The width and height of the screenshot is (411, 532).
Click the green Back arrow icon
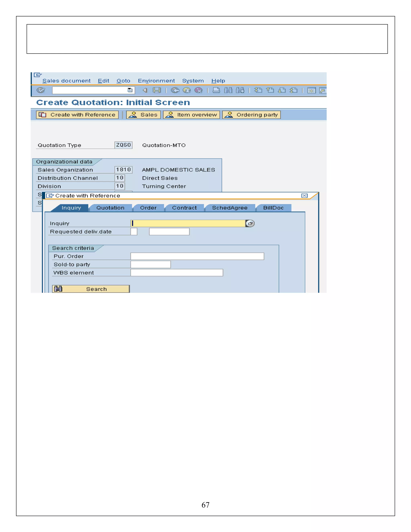(175, 90)
